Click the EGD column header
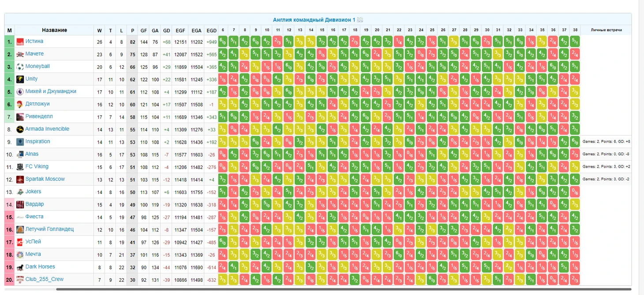Screen dimensions: 644x295 tap(212, 30)
